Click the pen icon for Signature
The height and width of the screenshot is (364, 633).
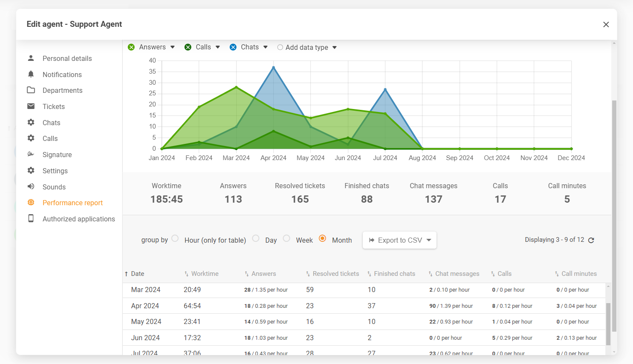coord(31,155)
